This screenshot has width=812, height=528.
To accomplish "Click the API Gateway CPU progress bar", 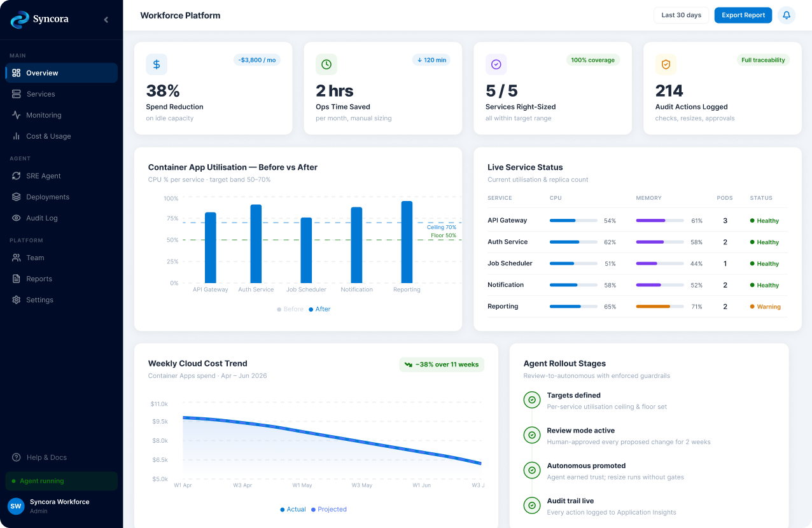I will 573,221.
